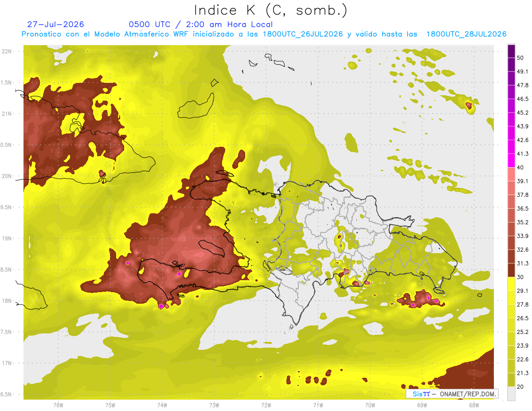
Task: Click the latitude axis label "8.5N"
Action: click(7, 270)
